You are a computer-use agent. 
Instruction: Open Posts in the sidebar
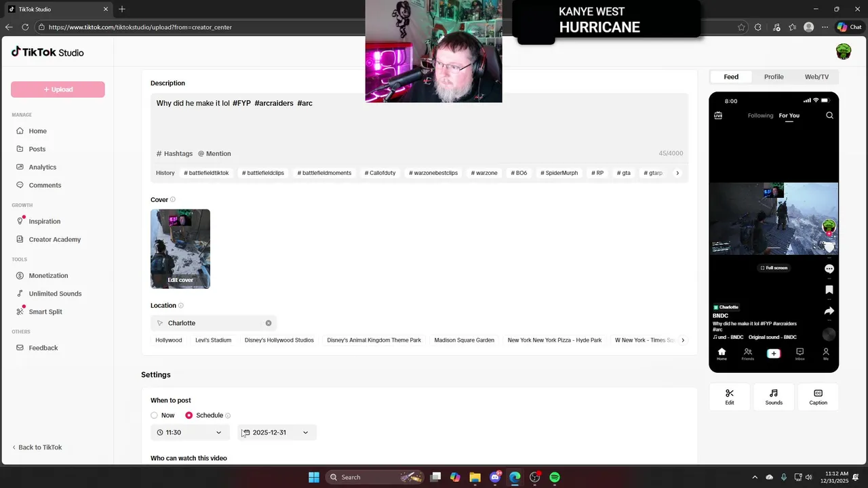37,149
